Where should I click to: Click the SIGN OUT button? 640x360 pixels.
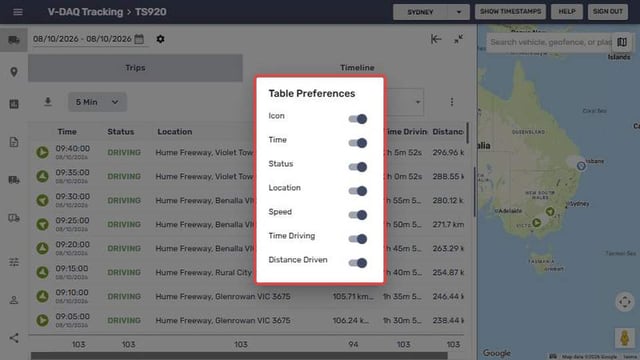click(607, 11)
